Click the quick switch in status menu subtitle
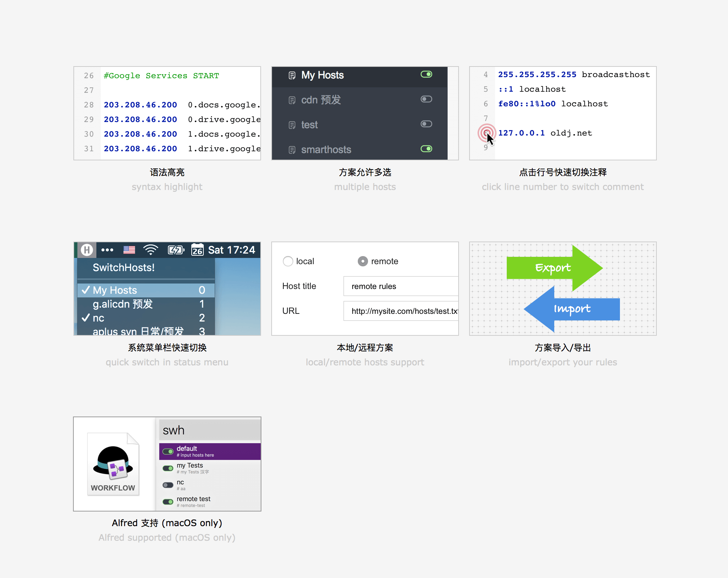 pyautogui.click(x=167, y=362)
